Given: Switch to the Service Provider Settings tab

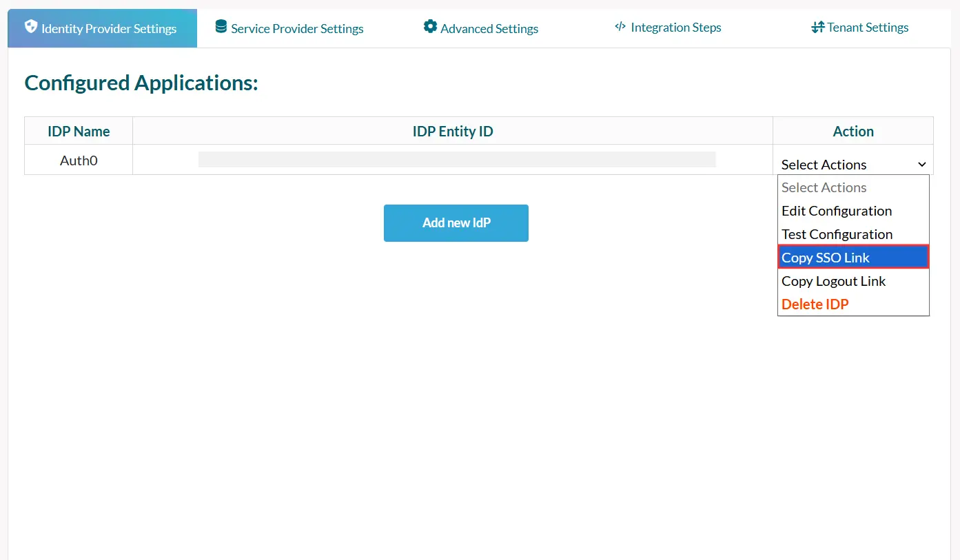Looking at the screenshot, I should (x=296, y=28).
